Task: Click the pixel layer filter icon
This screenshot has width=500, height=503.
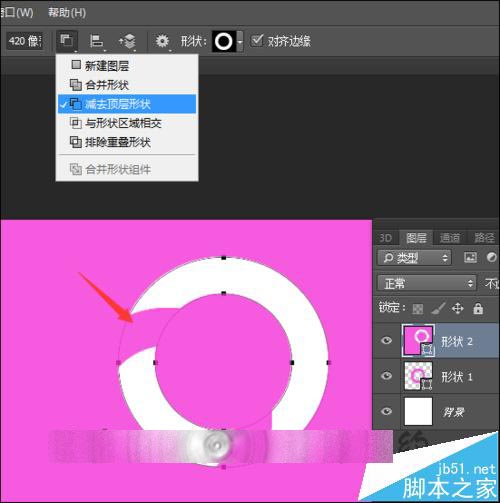Action: point(470,257)
